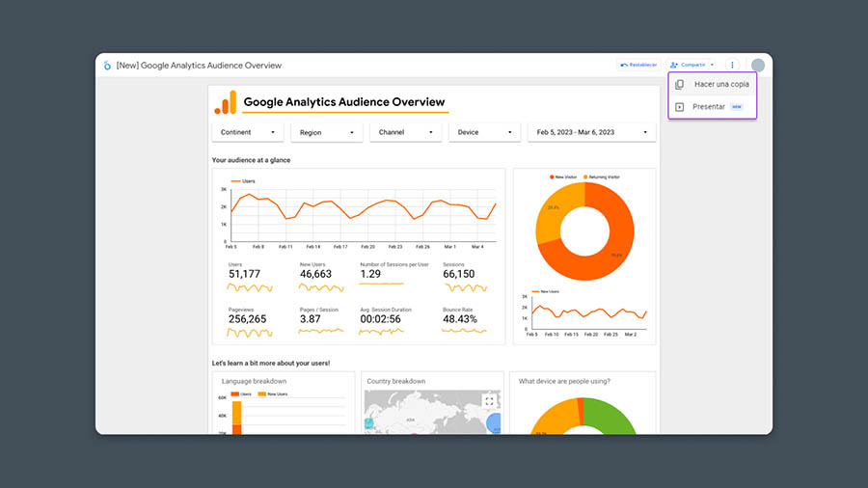This screenshot has height=488, width=868.
Task: Click the user profile avatar
Action: point(758,66)
